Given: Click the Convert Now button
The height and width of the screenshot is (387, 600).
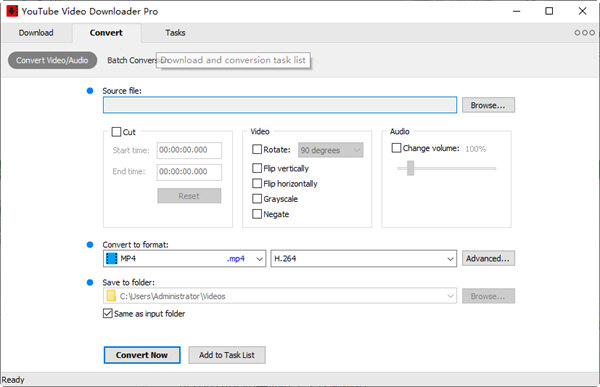Looking at the screenshot, I should [x=142, y=355].
